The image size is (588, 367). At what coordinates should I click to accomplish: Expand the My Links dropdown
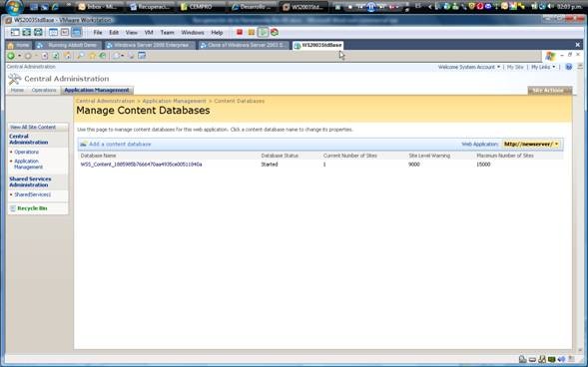pyautogui.click(x=543, y=67)
